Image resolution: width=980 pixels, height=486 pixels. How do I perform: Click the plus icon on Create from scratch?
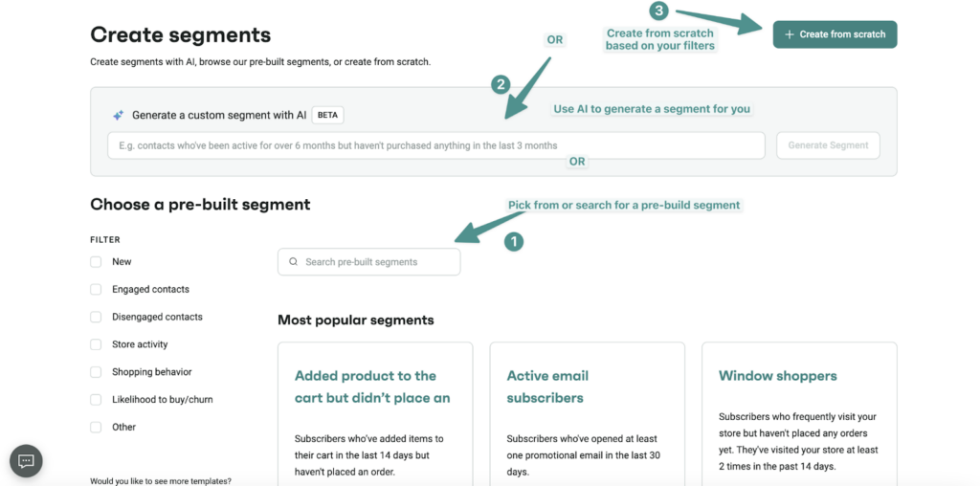pyautogui.click(x=790, y=34)
